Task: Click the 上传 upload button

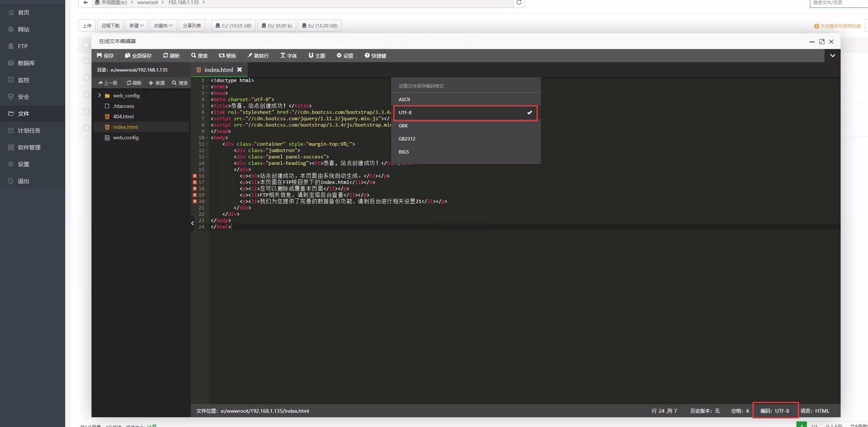Action: (87, 25)
